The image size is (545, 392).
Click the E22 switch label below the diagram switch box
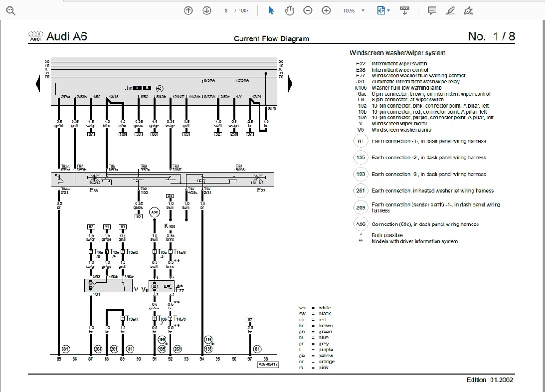click(x=261, y=190)
